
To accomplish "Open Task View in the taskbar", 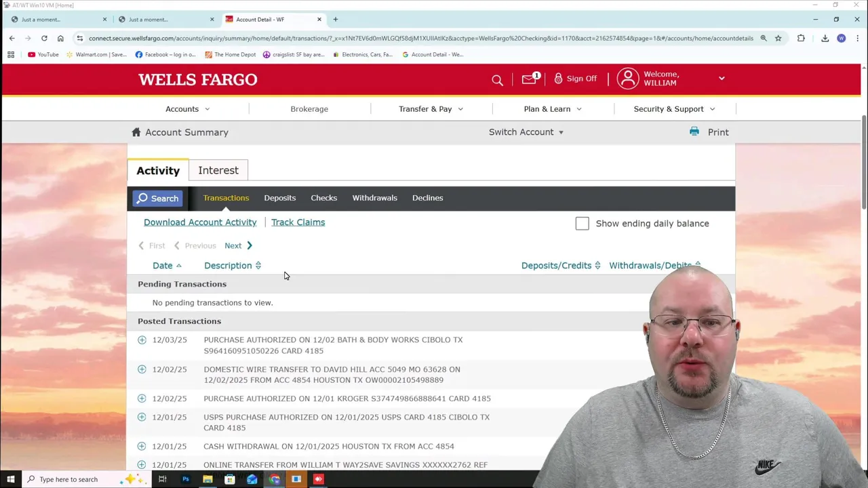I will point(163,479).
